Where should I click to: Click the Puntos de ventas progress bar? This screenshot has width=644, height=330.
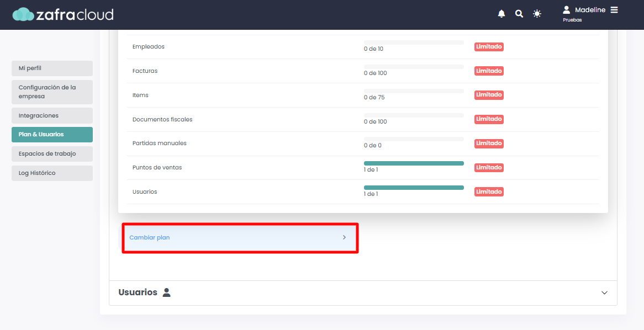point(414,163)
